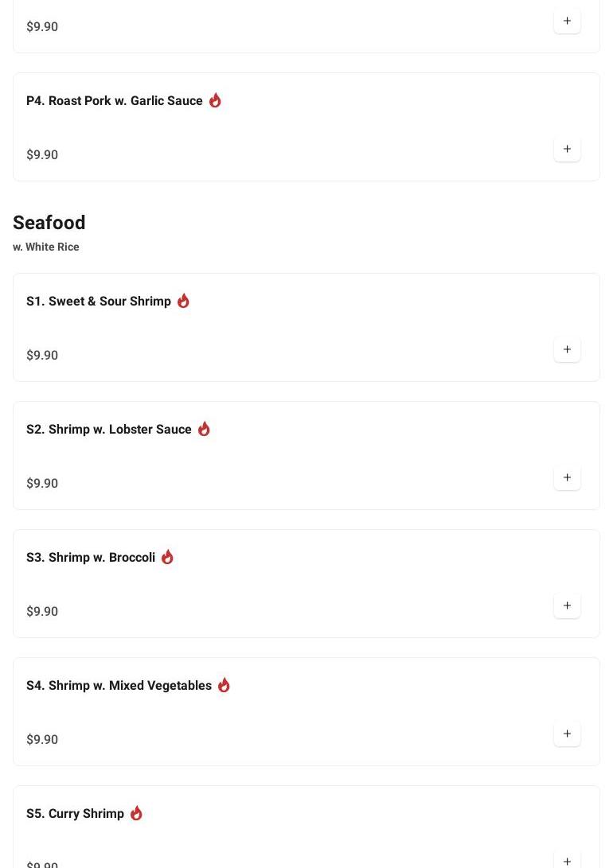Image resolution: width=613 pixels, height=868 pixels.
Task: Click flame icon beside Shrimp w. Lobster Sauce
Action: click(x=204, y=429)
